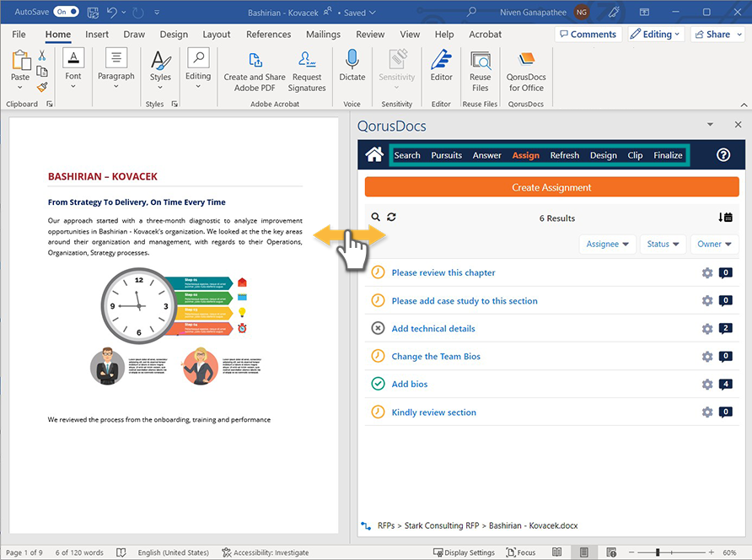Switch to the Answer tab
This screenshot has height=560, width=752.
[486, 155]
